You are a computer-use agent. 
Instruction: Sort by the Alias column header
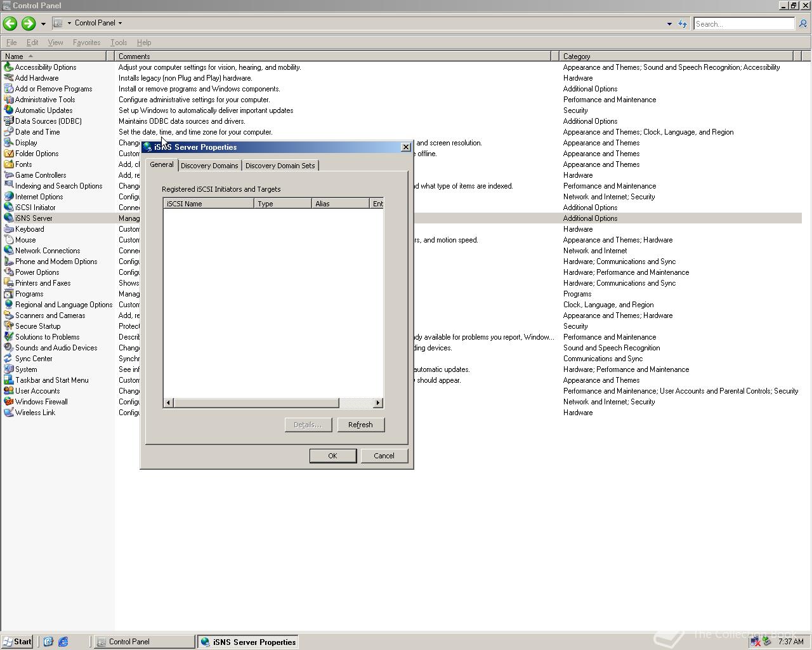340,204
